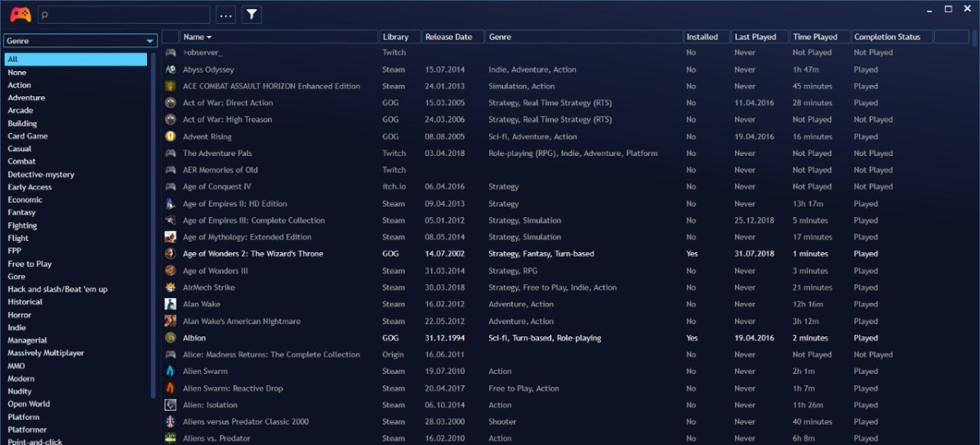Image resolution: width=980 pixels, height=445 pixels.
Task: Click the filter funnel icon
Action: point(252,14)
